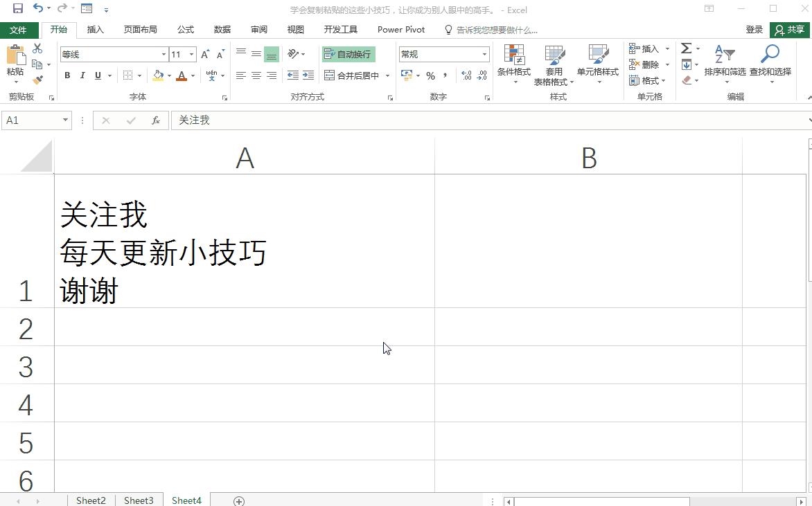
Task: Open 条件格式 conditional formatting
Action: coord(514,62)
